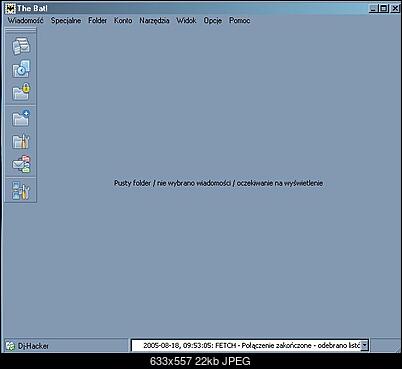Open the Opcje menu
The image size is (402, 369).
(x=213, y=20)
